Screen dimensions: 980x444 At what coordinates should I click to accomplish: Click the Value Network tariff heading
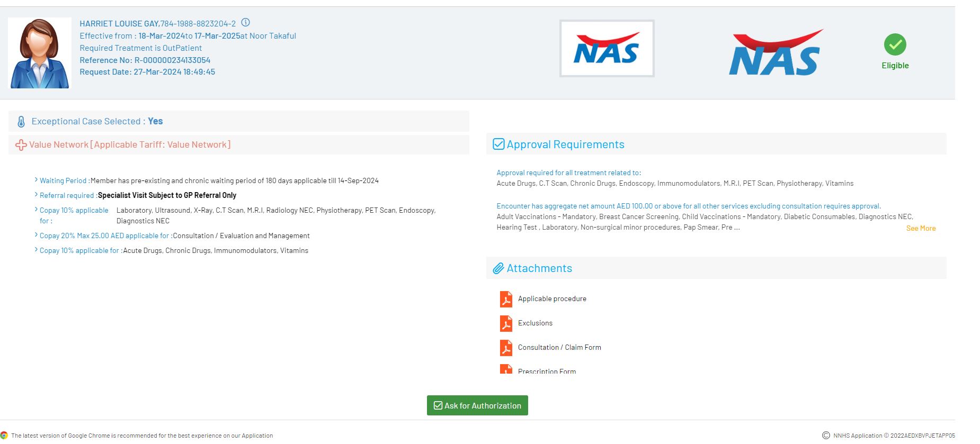click(x=130, y=144)
